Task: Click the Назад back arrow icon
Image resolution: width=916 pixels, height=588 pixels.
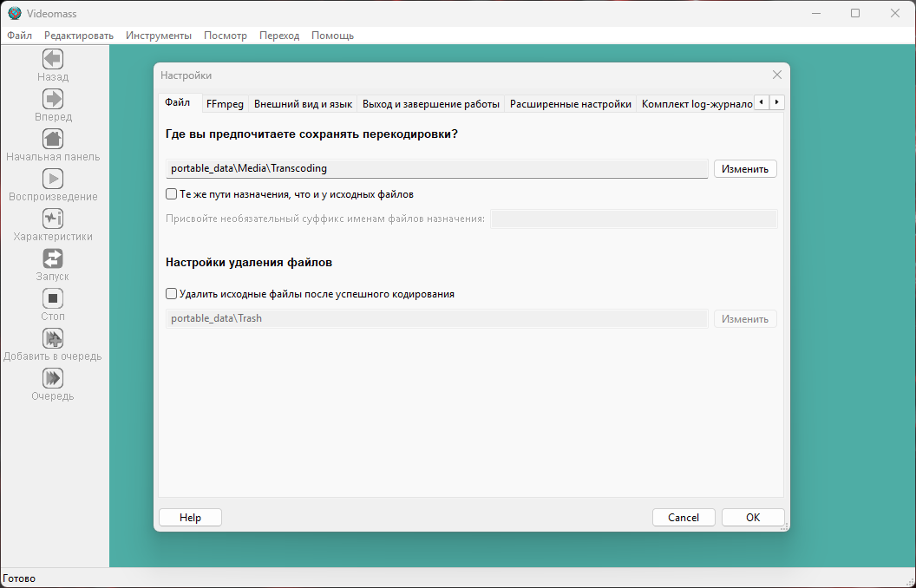Action: tap(53, 59)
